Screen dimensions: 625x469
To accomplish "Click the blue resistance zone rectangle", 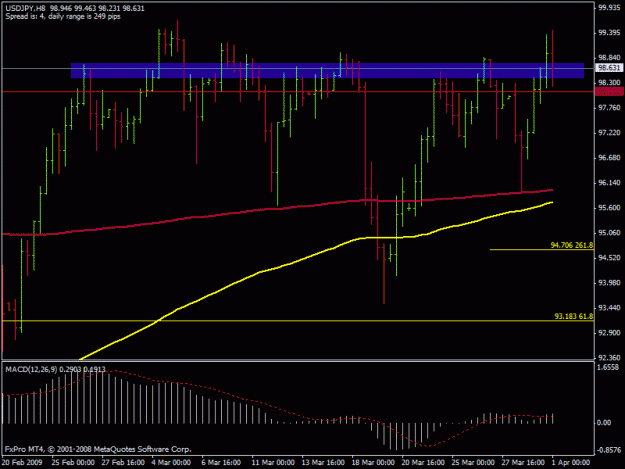I will (327, 71).
